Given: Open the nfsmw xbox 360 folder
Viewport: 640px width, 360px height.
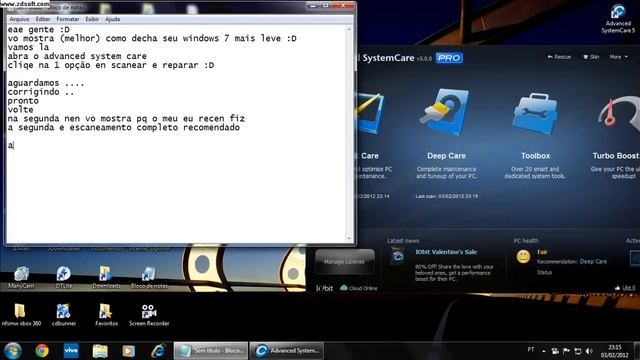Looking at the screenshot, I should coord(21,315).
